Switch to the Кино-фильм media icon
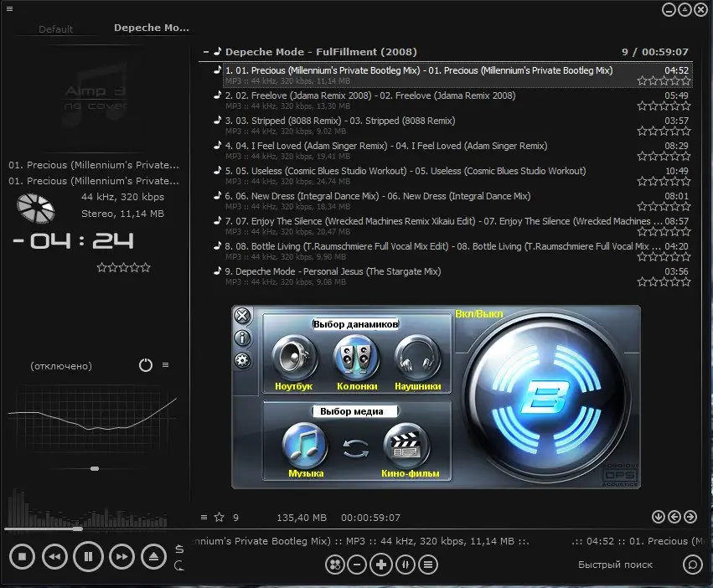Viewport: 713px width, 588px height. (x=408, y=445)
